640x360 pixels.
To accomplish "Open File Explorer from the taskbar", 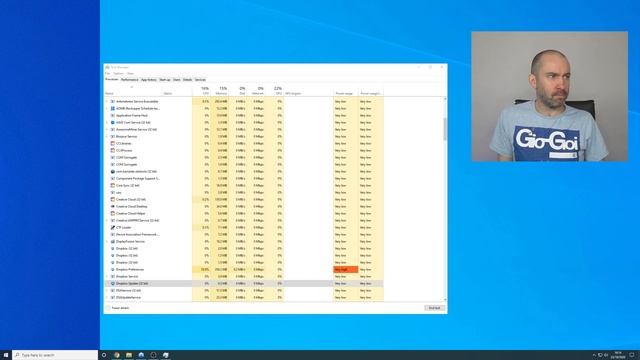I will (x=129, y=355).
